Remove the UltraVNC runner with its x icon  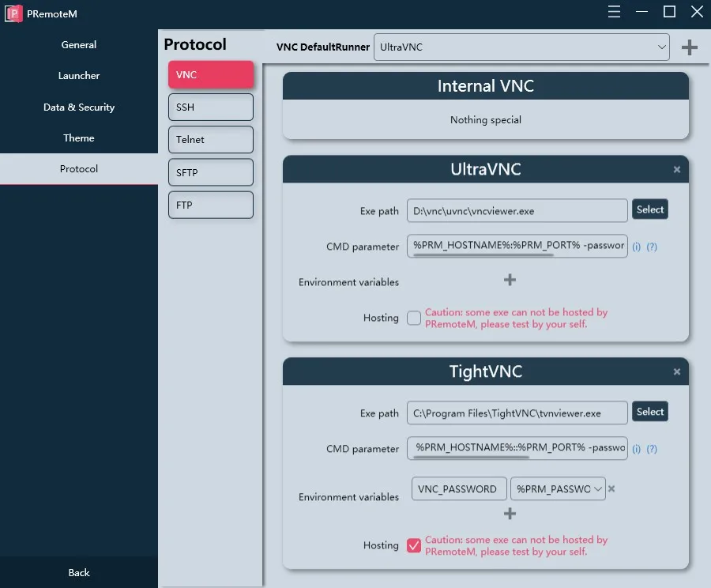(676, 169)
